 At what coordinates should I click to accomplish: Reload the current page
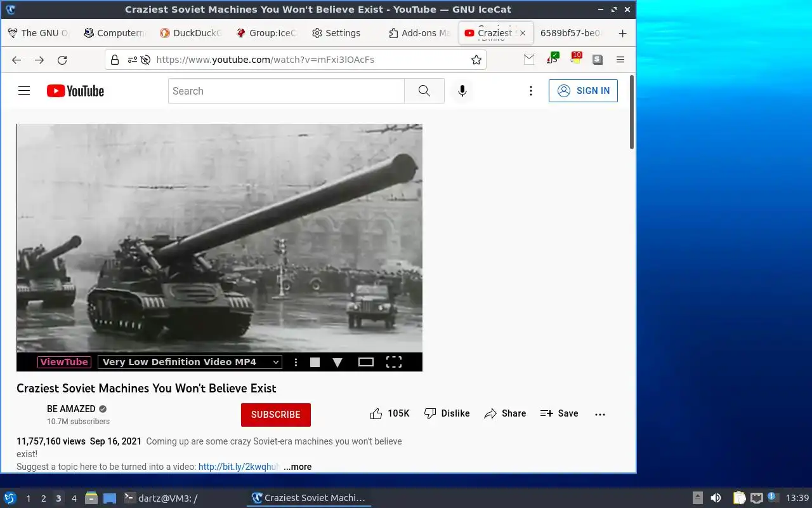(62, 60)
